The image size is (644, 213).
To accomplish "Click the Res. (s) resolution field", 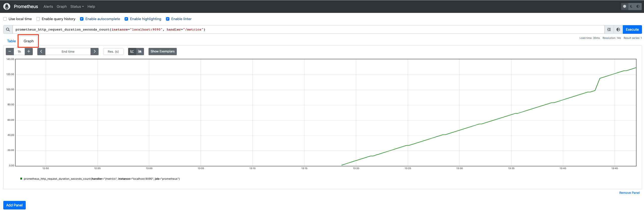I will point(113,51).
